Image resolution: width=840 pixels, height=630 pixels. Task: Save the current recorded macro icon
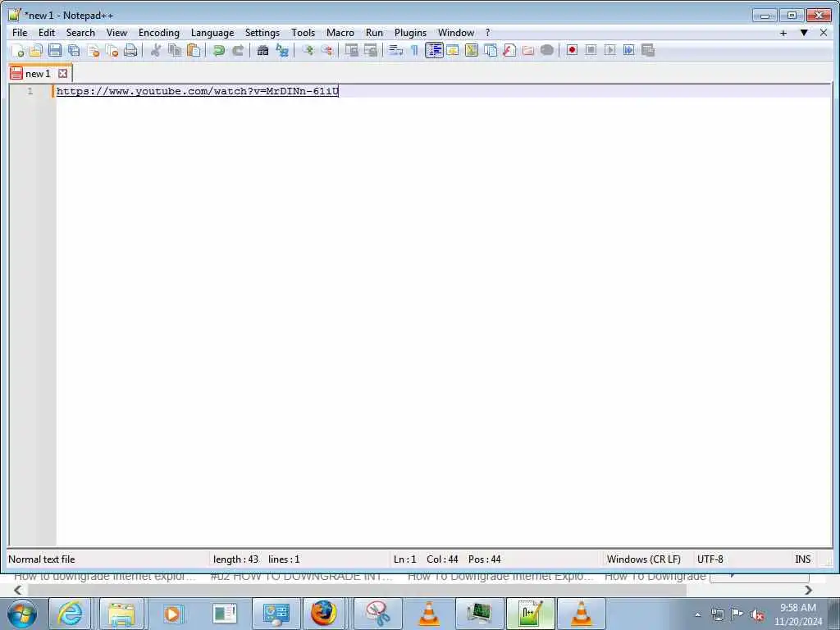click(x=648, y=50)
